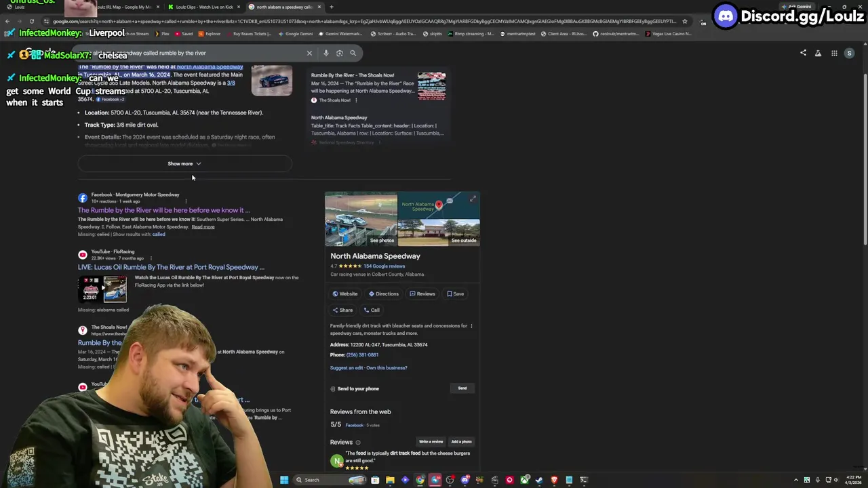Expand the AI overview with Show more
The image size is (868, 488).
click(184, 163)
